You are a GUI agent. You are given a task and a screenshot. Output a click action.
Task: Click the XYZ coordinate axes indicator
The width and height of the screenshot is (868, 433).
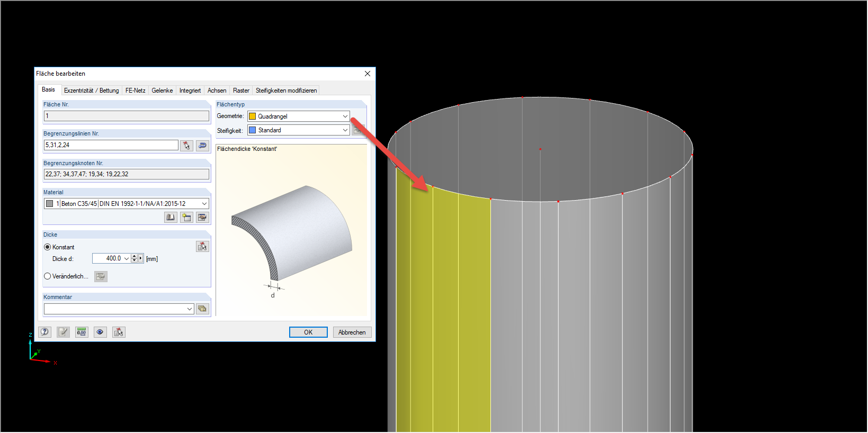click(41, 349)
